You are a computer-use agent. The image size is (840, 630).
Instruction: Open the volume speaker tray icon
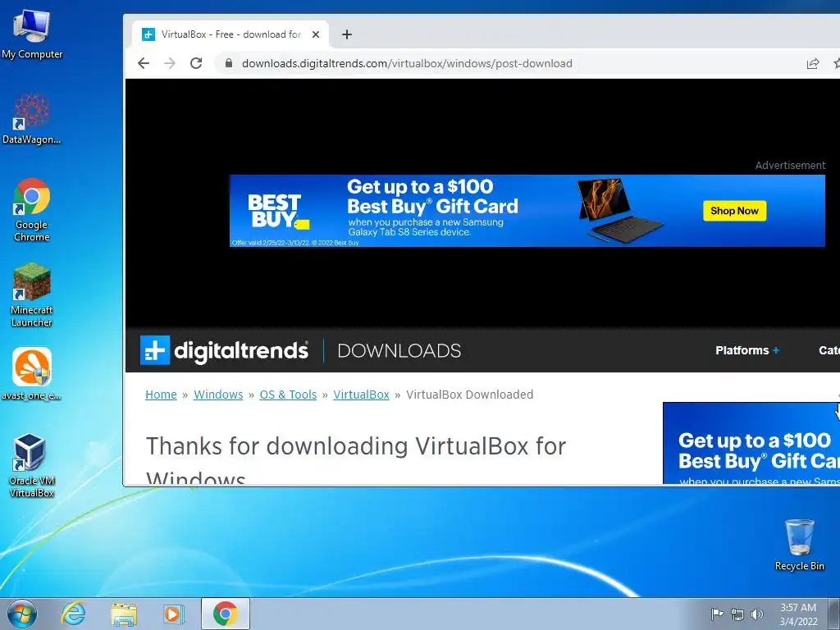point(757,614)
